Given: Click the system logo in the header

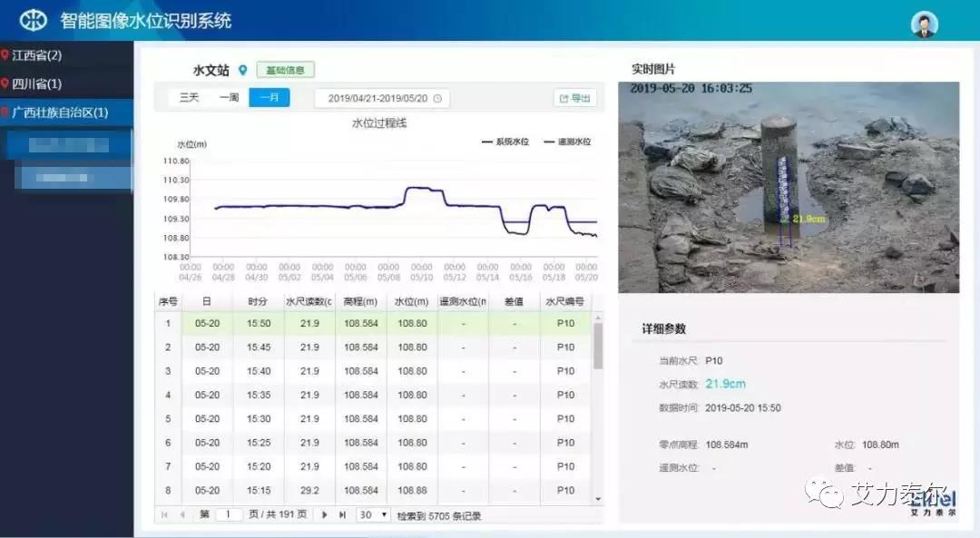Looking at the screenshot, I should click(x=34, y=20).
